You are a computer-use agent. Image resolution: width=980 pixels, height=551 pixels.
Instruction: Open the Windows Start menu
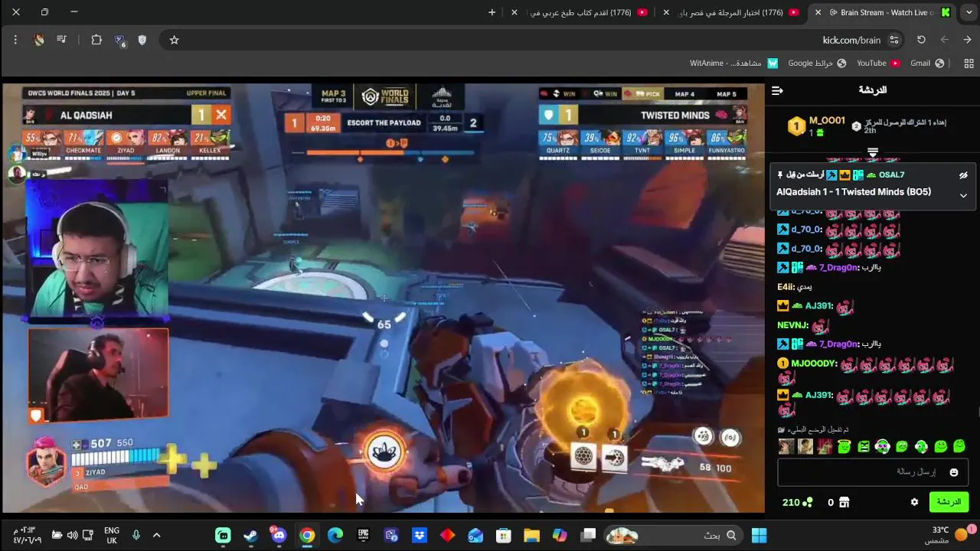click(759, 535)
